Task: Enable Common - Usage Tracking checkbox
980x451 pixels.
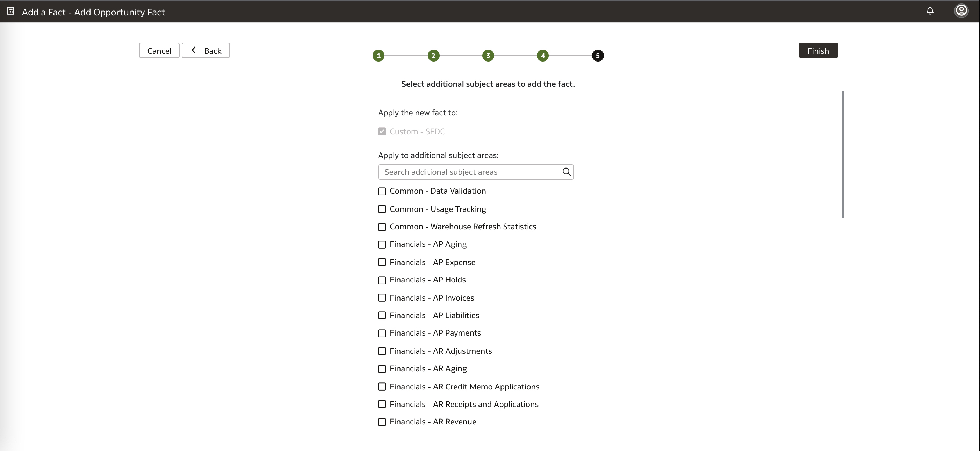Action: [382, 209]
